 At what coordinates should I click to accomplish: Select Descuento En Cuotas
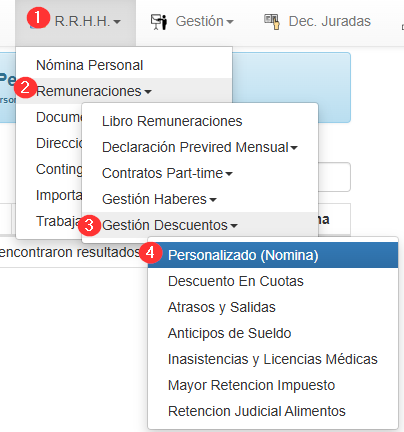point(273,281)
